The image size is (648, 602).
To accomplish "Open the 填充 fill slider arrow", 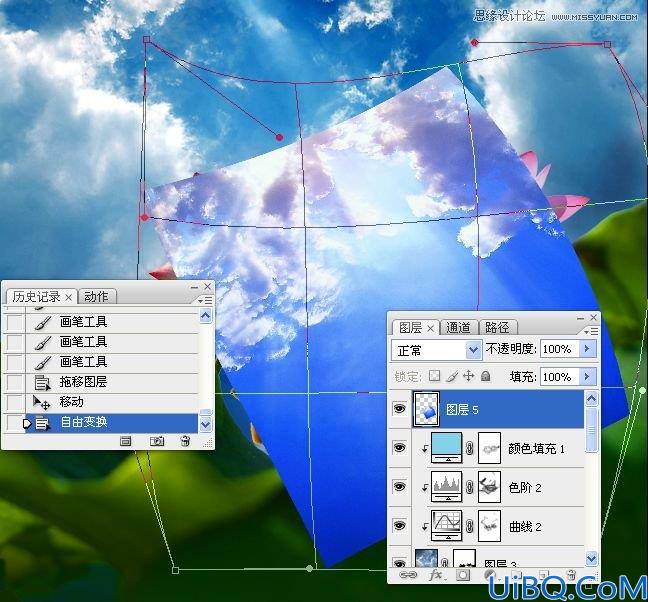I will tap(587, 376).
